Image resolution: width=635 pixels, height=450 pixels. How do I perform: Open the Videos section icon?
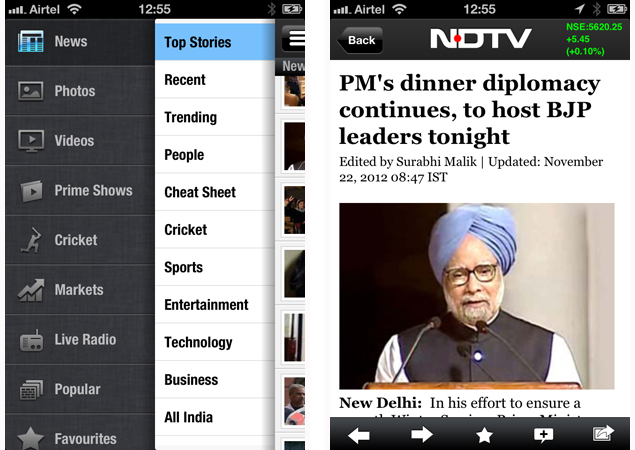(31, 141)
